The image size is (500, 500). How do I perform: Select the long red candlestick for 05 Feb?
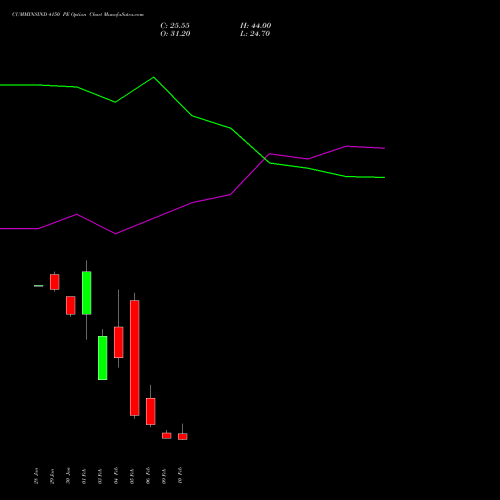click(135, 358)
